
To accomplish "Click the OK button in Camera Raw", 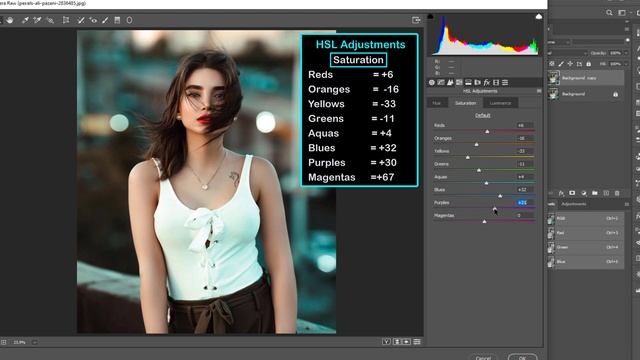I will click(522, 357).
